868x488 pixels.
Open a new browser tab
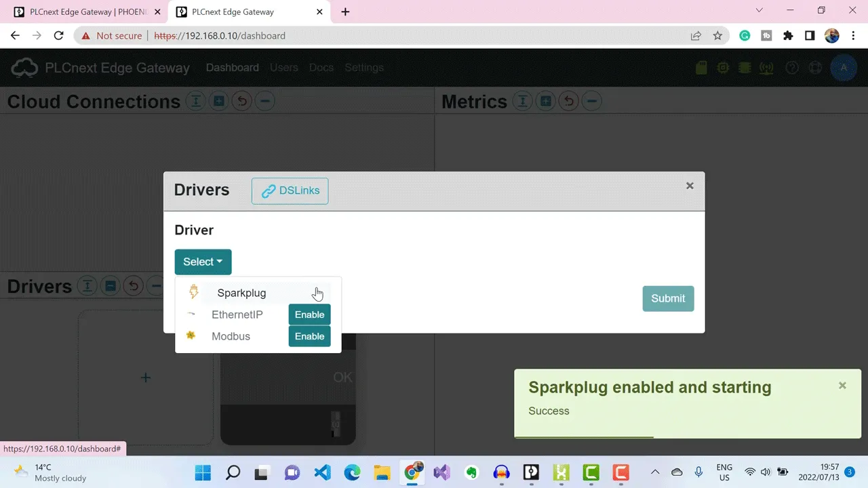[x=345, y=12]
